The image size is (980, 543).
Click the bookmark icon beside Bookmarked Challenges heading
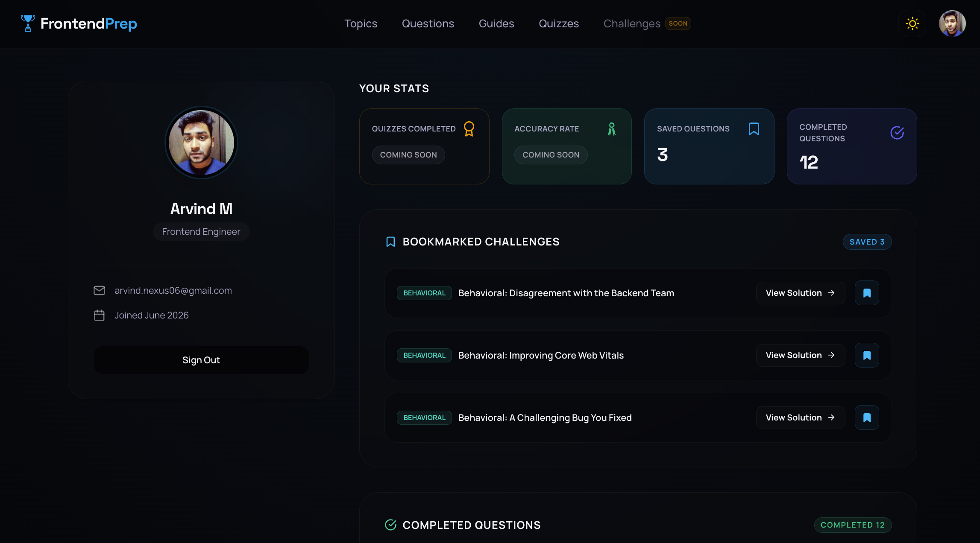pyautogui.click(x=390, y=242)
